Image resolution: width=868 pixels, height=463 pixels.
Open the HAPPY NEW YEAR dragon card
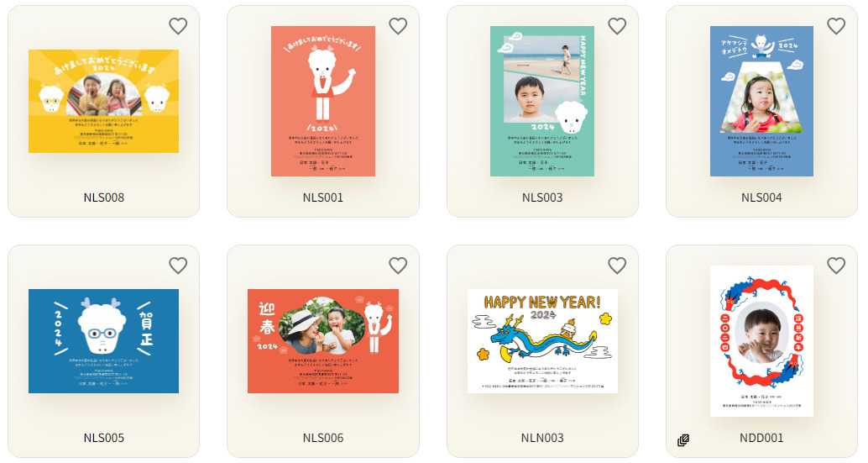tap(542, 341)
